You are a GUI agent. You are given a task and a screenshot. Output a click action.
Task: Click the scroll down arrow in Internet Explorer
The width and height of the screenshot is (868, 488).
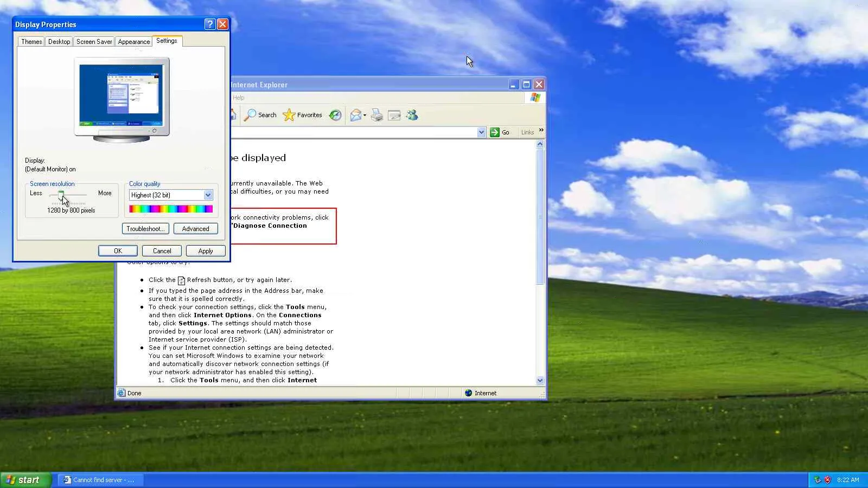(540, 381)
